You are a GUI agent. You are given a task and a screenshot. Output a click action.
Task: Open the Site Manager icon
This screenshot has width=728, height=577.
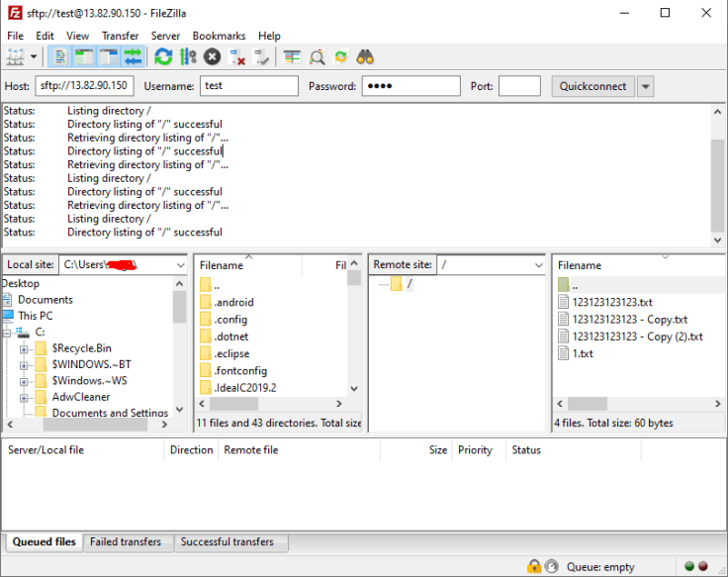point(16,57)
